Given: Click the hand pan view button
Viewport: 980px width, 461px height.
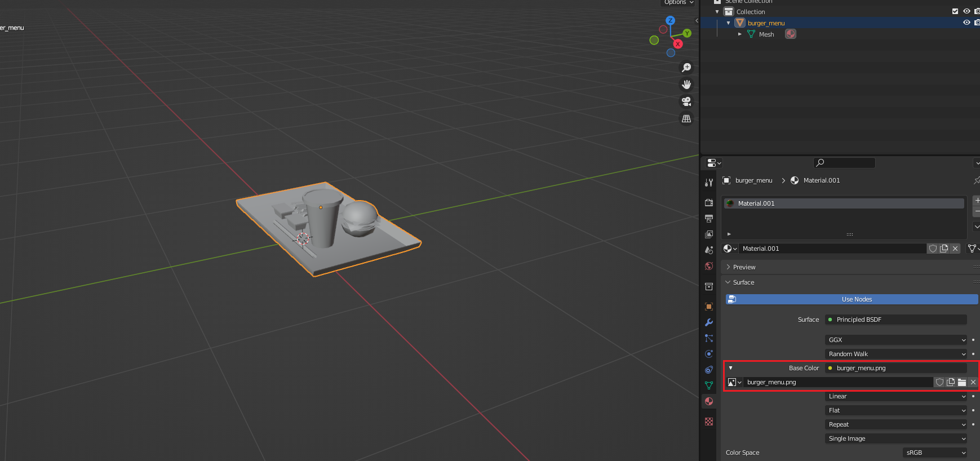Looking at the screenshot, I should 686,85.
